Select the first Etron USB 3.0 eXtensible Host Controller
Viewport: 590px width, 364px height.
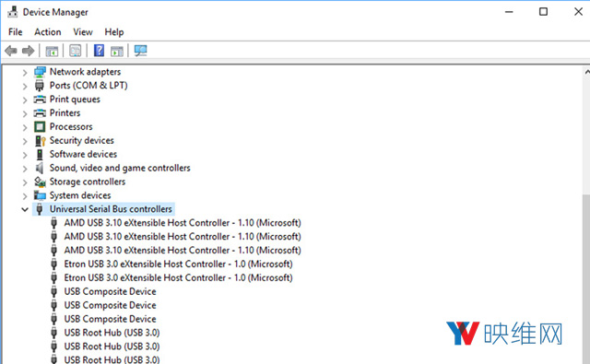pyautogui.click(x=178, y=264)
